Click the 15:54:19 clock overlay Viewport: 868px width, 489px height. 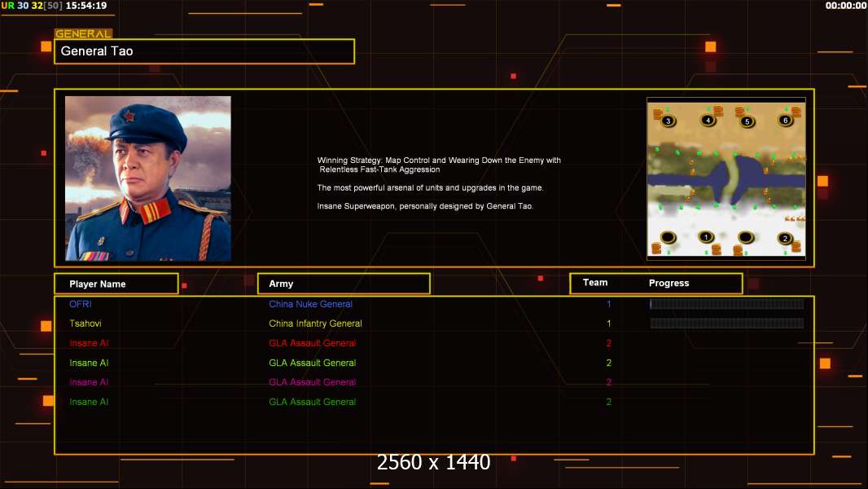pos(85,6)
